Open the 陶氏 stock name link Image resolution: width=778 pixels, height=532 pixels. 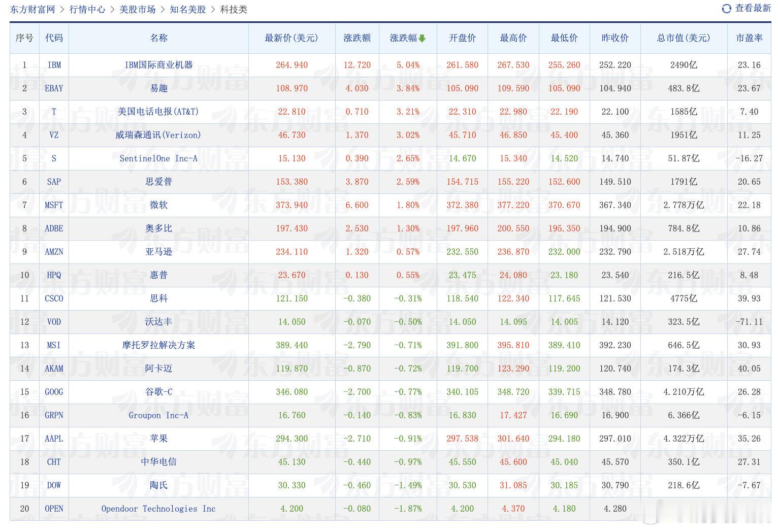(158, 485)
